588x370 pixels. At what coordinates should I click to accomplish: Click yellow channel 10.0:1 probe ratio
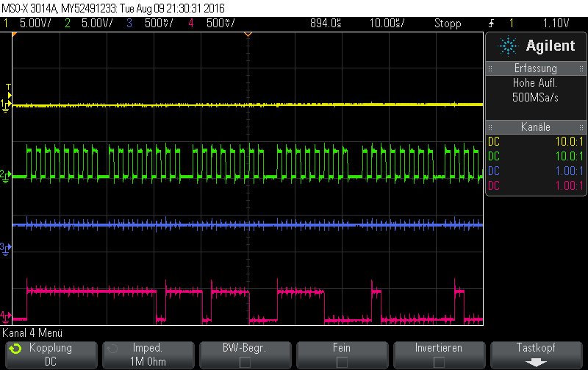tap(570, 141)
